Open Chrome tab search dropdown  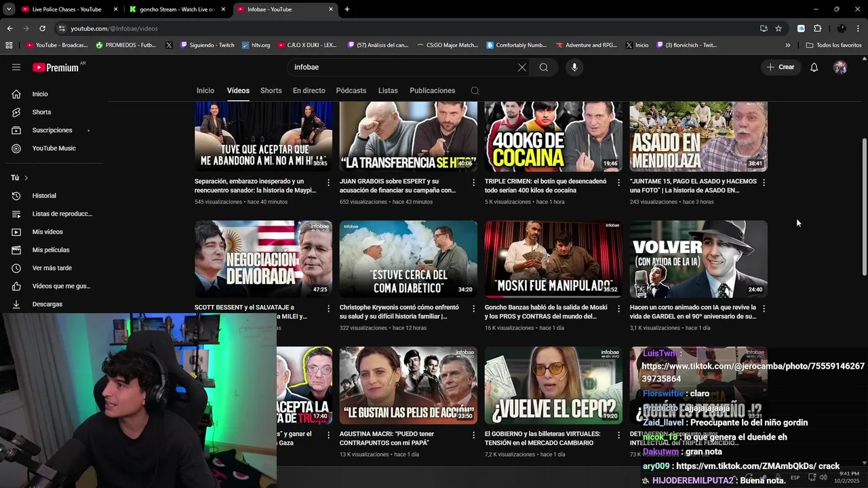[x=9, y=9]
